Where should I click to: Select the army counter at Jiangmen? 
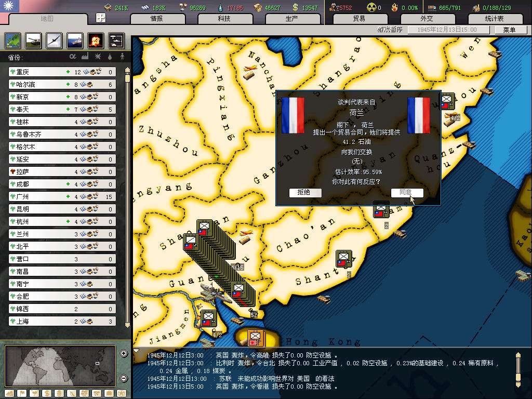click(208, 318)
